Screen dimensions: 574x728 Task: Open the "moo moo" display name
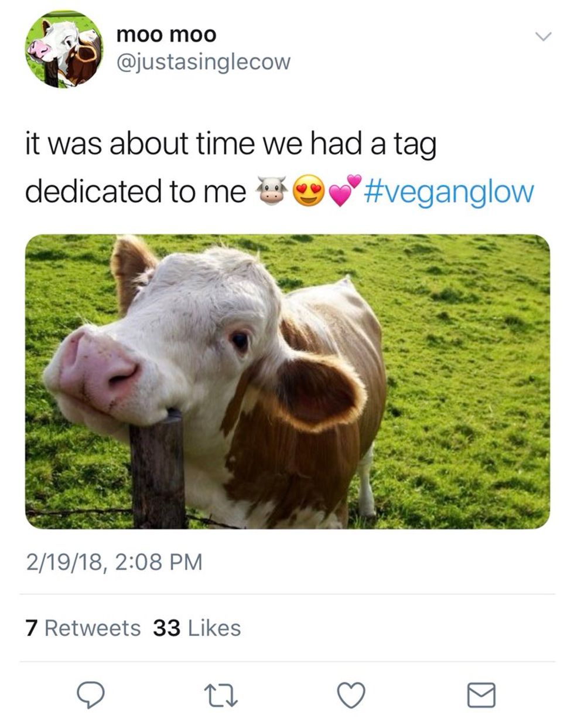[166, 35]
